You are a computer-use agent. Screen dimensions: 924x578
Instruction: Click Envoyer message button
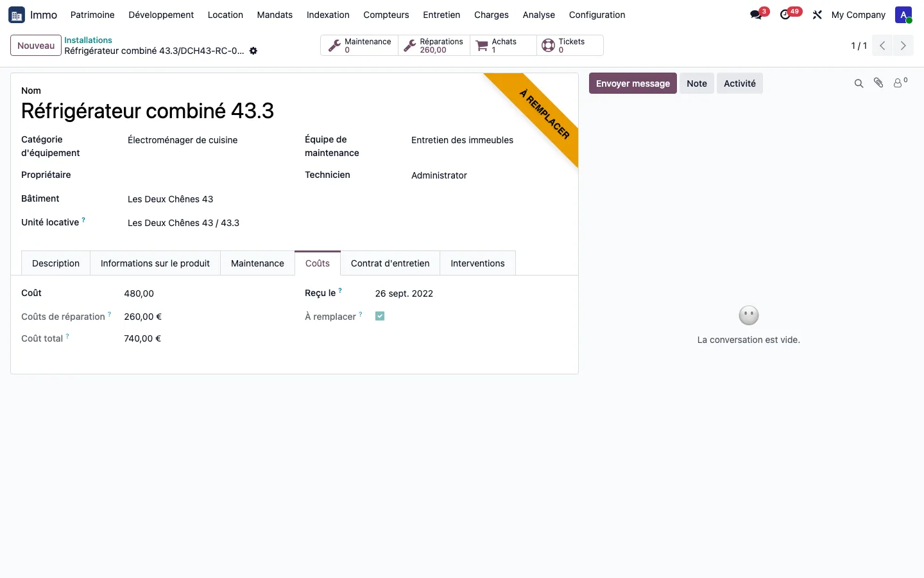(x=633, y=83)
